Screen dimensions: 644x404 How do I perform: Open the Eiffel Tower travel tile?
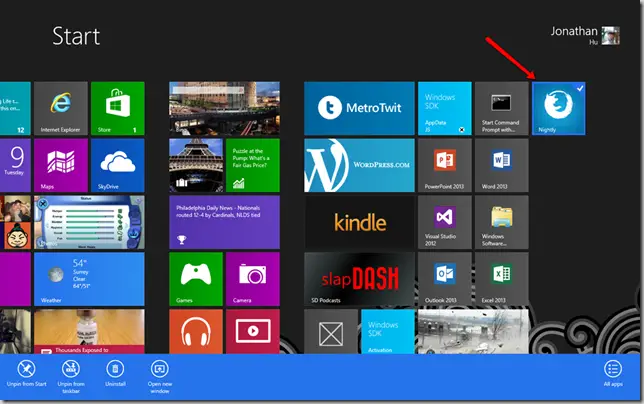click(196, 165)
